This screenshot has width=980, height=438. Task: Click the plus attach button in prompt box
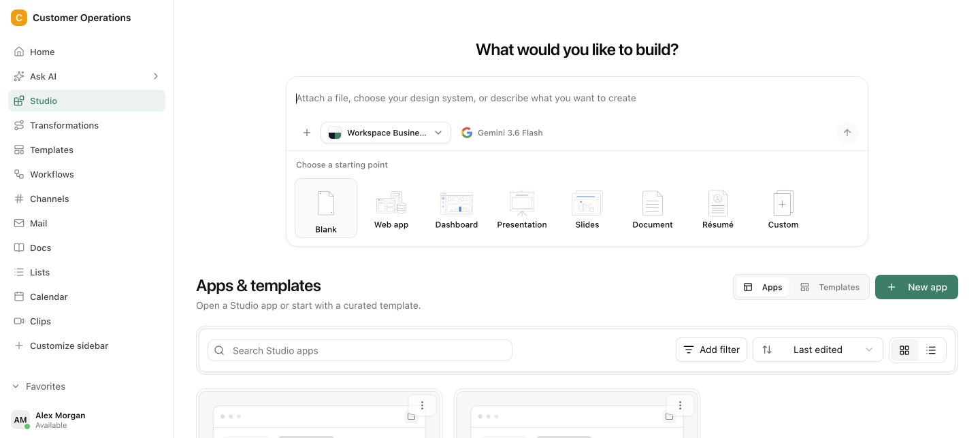pos(307,133)
